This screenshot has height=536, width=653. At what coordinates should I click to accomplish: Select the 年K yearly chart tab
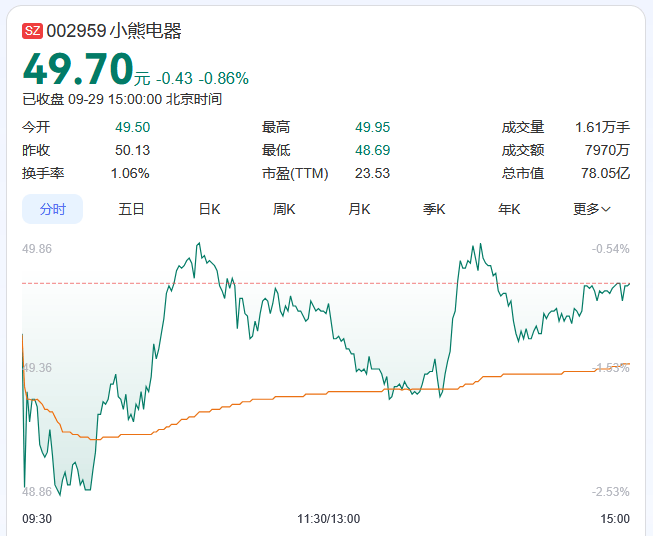point(509,209)
